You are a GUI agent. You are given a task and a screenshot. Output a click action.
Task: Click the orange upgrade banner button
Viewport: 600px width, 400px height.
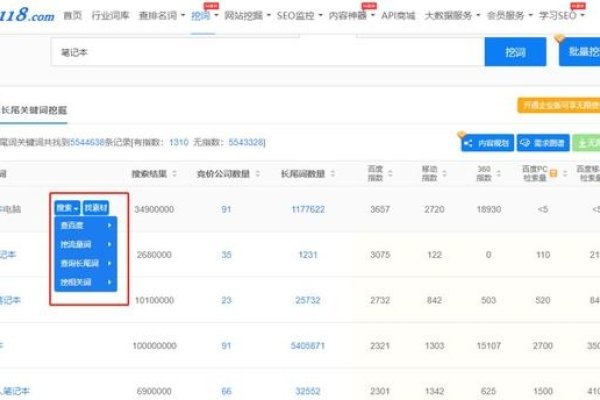(559, 105)
